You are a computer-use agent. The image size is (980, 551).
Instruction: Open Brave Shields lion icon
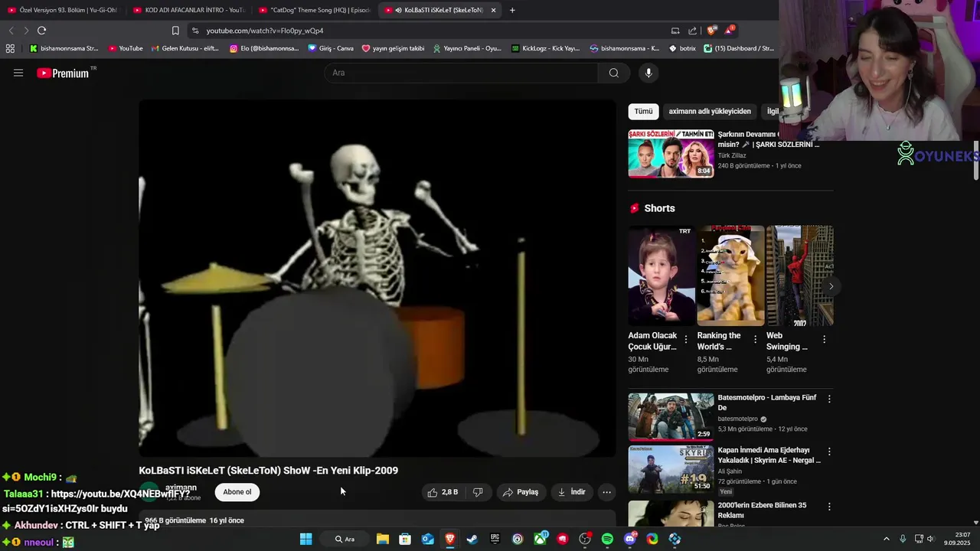[x=711, y=31]
